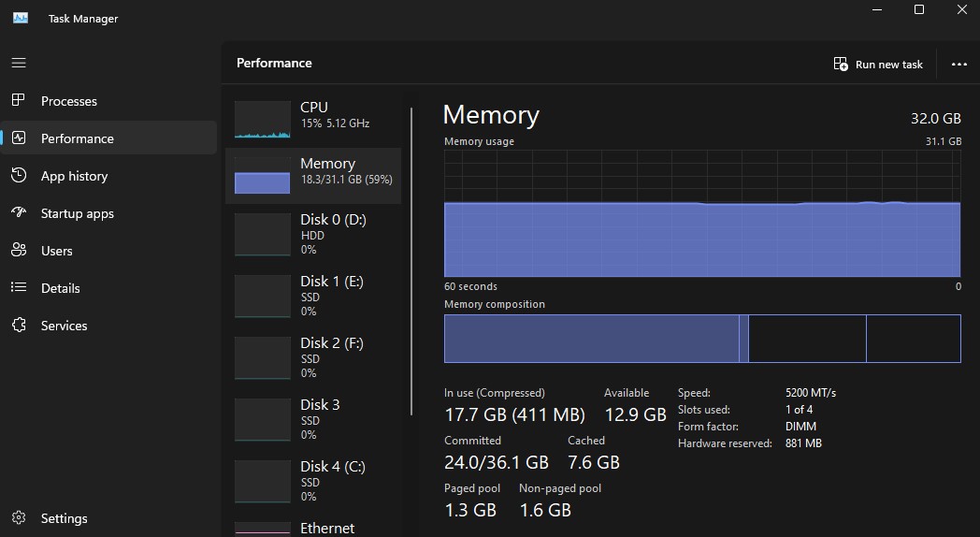Select Disk 0 (D:) HDD entry

(x=313, y=235)
